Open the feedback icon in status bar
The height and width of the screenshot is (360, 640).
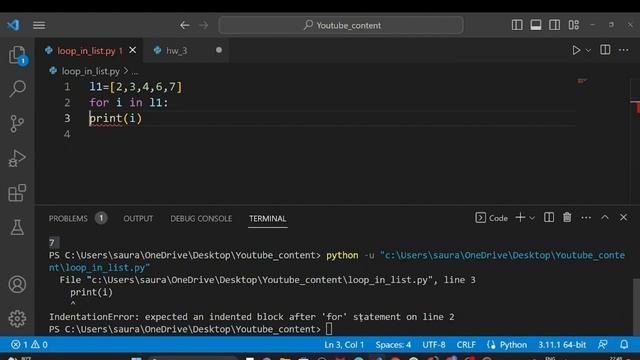[602, 345]
